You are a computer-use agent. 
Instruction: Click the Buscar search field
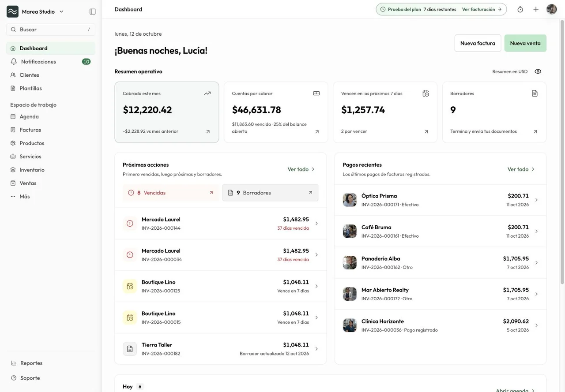51,30
